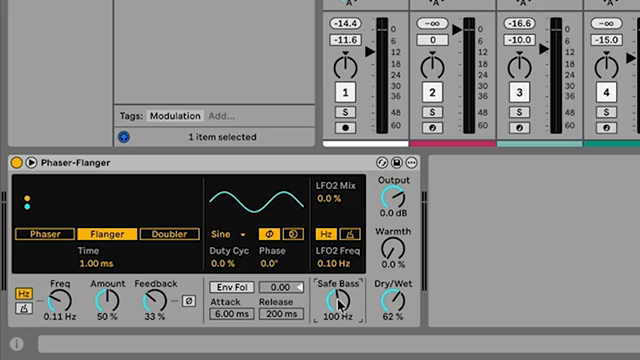Click the Warmth knob
Screen dimensions: 640x360
point(393,249)
